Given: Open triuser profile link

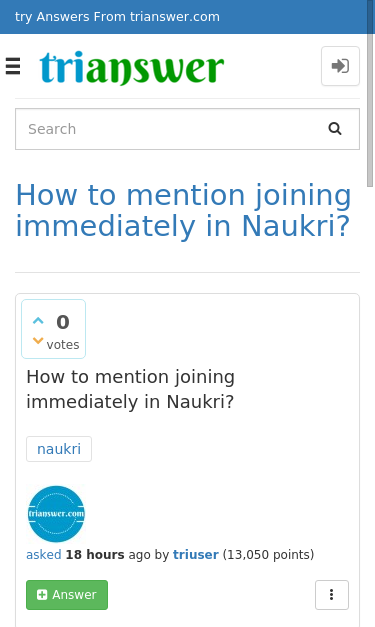Looking at the screenshot, I should [195, 555].
